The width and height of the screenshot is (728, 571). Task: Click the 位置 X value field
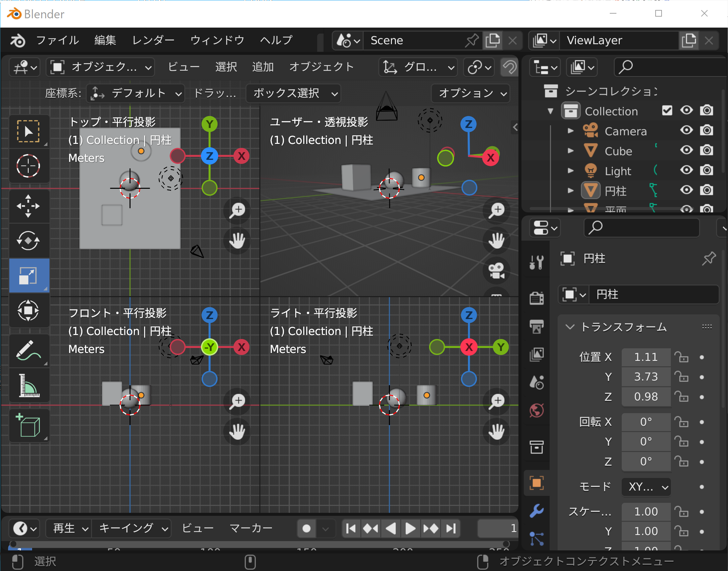click(646, 357)
